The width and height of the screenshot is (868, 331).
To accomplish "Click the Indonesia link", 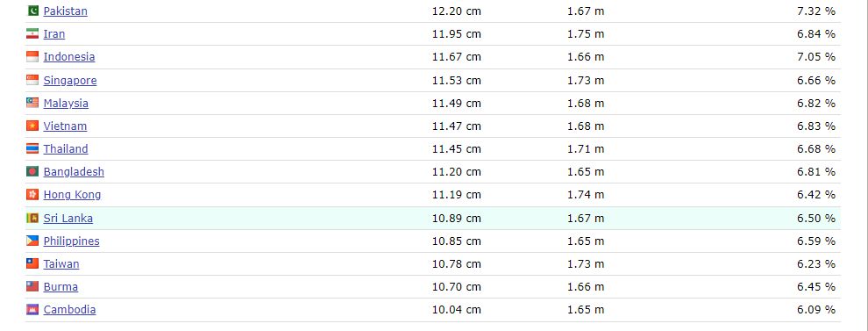I will click(69, 56).
